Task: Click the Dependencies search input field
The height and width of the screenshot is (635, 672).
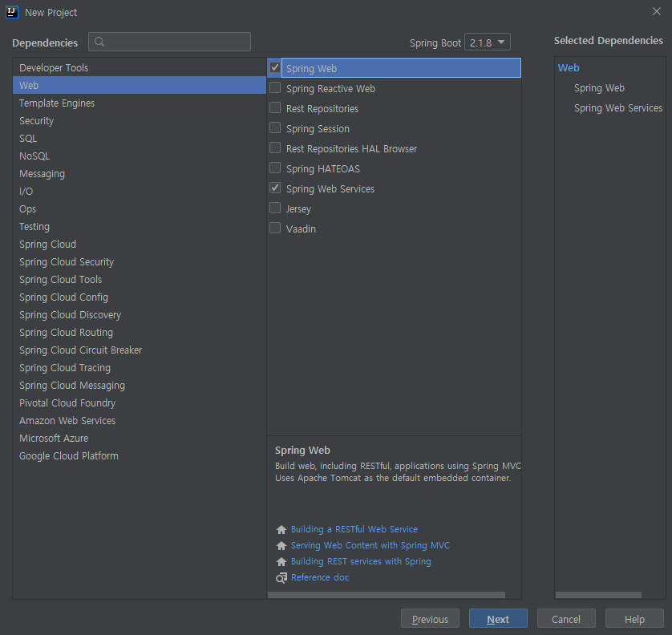Action: (x=169, y=42)
